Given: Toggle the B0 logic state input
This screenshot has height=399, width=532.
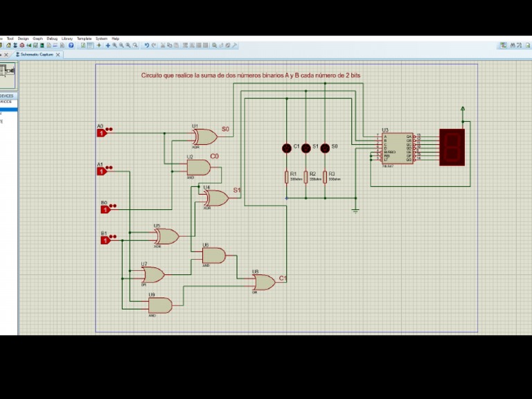Looking at the screenshot, I should tap(105, 209).
